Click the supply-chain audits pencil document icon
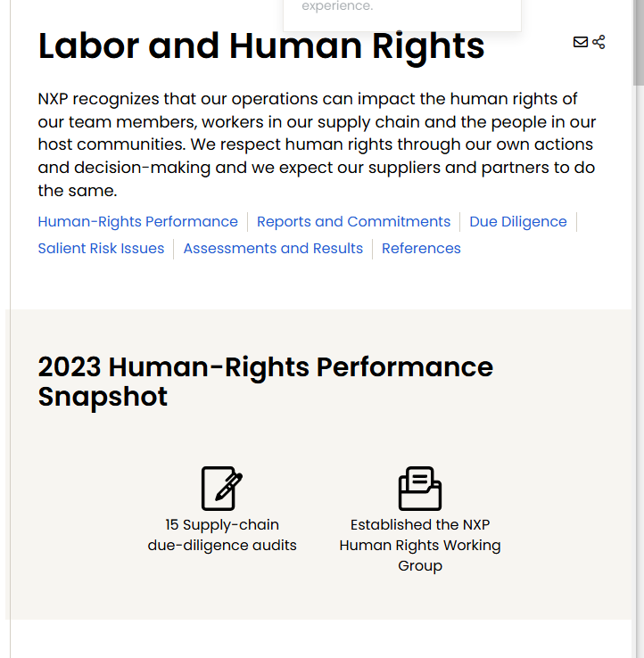644x658 pixels. 222,489
